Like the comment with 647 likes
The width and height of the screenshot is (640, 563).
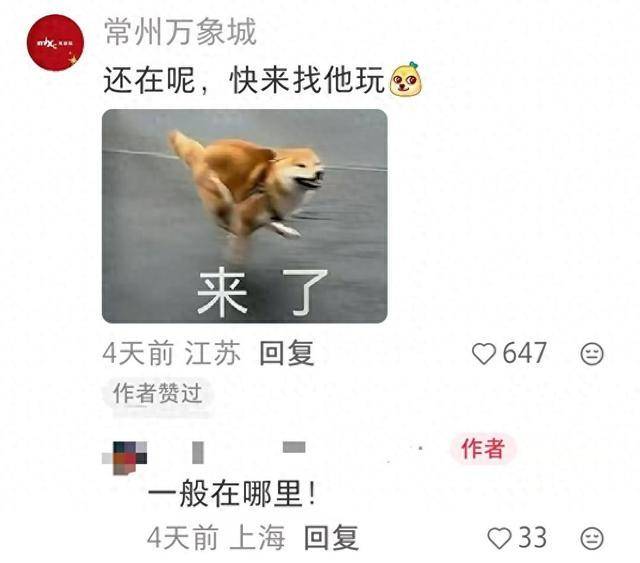(x=484, y=354)
